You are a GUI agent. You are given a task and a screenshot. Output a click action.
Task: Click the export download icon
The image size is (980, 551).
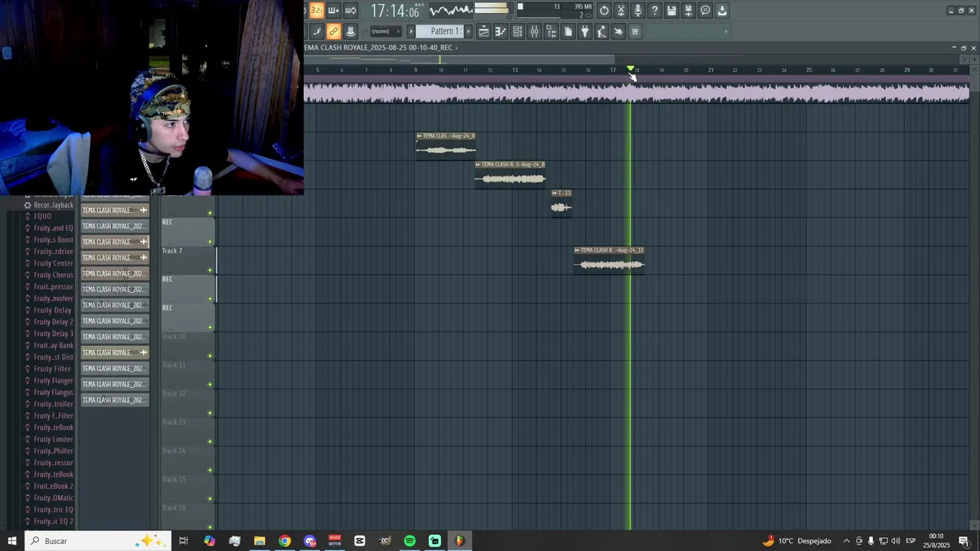[x=722, y=11]
